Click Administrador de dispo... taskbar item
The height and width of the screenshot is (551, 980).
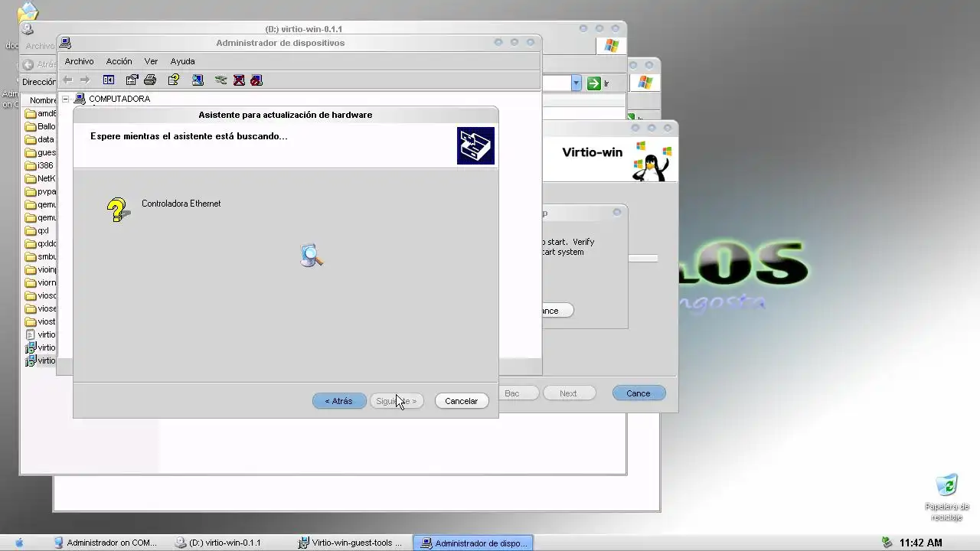point(473,543)
